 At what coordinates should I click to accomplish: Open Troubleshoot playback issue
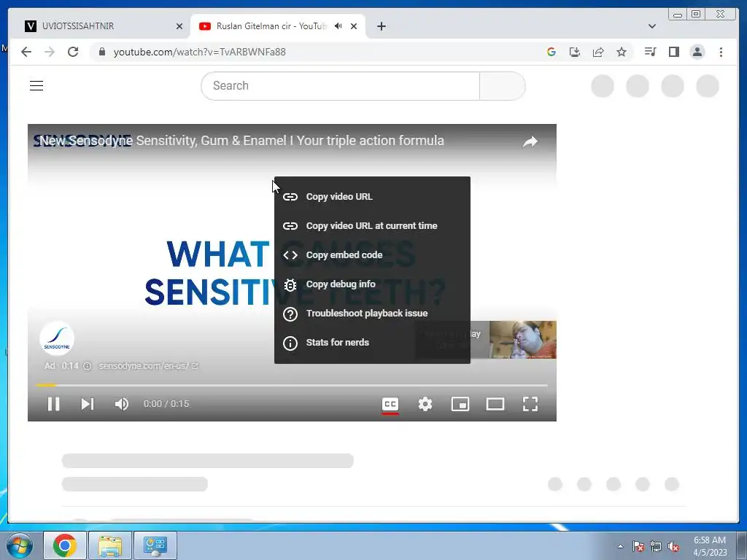372,314
